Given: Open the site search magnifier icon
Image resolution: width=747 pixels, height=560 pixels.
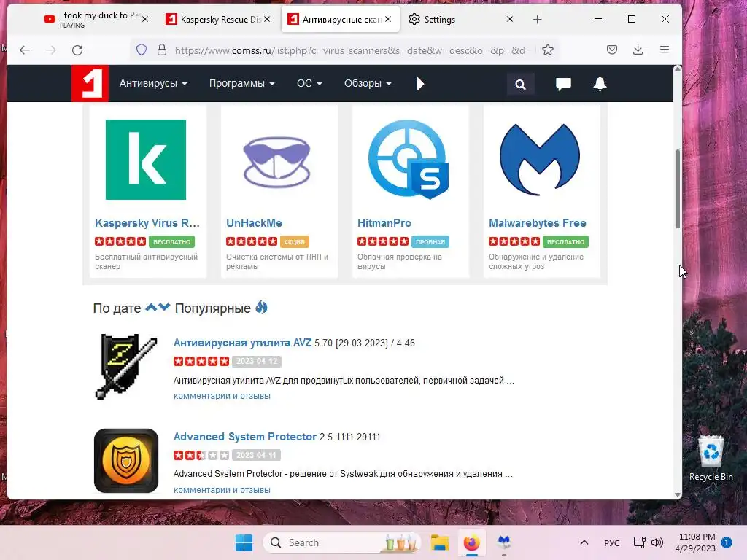Looking at the screenshot, I should [x=520, y=85].
